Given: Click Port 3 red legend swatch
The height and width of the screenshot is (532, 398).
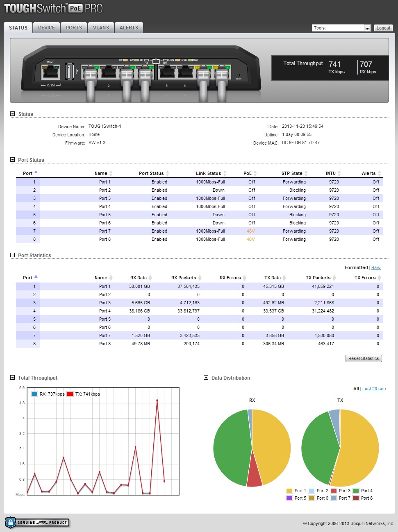Looking at the screenshot, I should coord(334,491).
